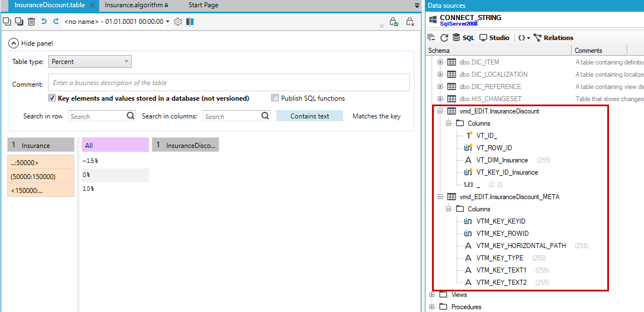
Task: Select the VT_ID_ column
Action: (x=487, y=135)
